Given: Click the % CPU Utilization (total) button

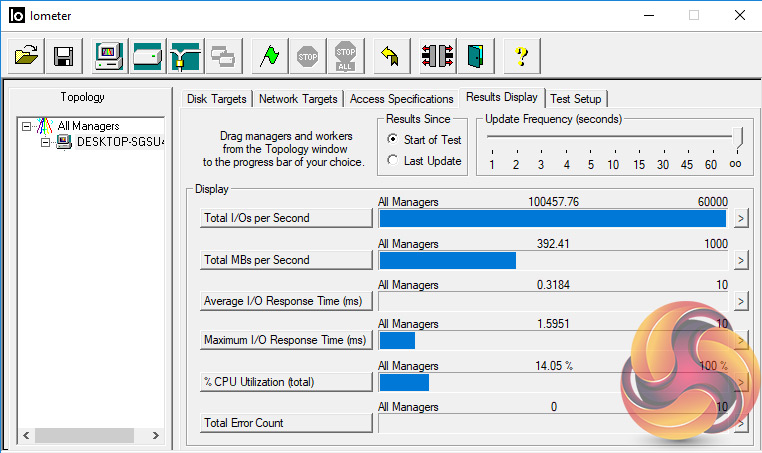Looking at the screenshot, I should coord(286,382).
